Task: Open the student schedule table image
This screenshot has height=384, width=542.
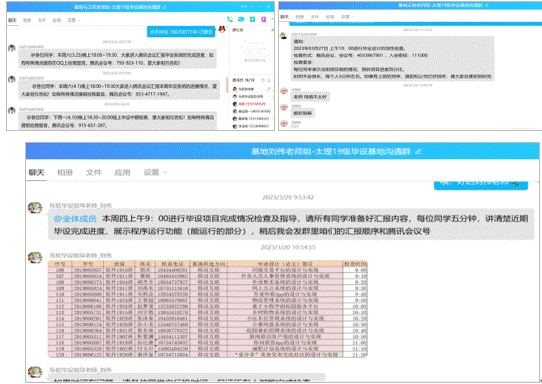Action: click(x=207, y=309)
